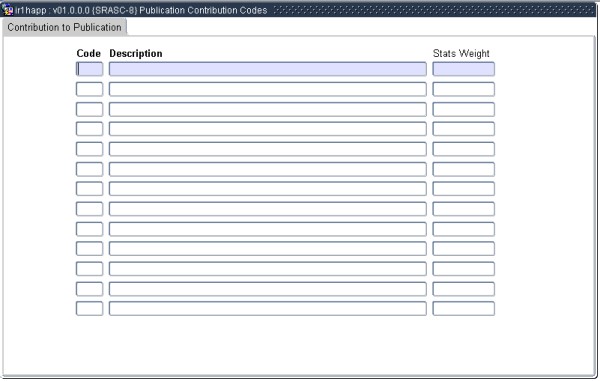600x381 pixels.
Task: Click the fourth row Description field
Action: tap(267, 129)
